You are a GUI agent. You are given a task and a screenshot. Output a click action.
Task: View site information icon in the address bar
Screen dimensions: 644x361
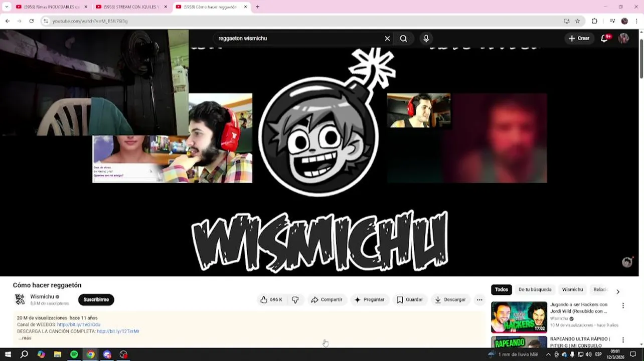click(46, 21)
